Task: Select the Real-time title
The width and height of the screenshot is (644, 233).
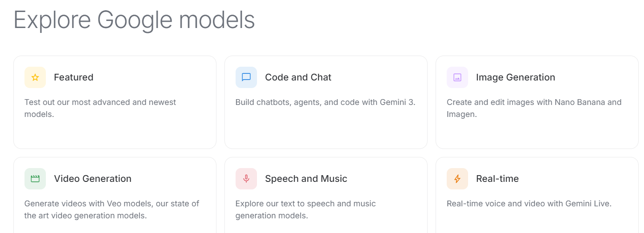Action: tap(497, 179)
